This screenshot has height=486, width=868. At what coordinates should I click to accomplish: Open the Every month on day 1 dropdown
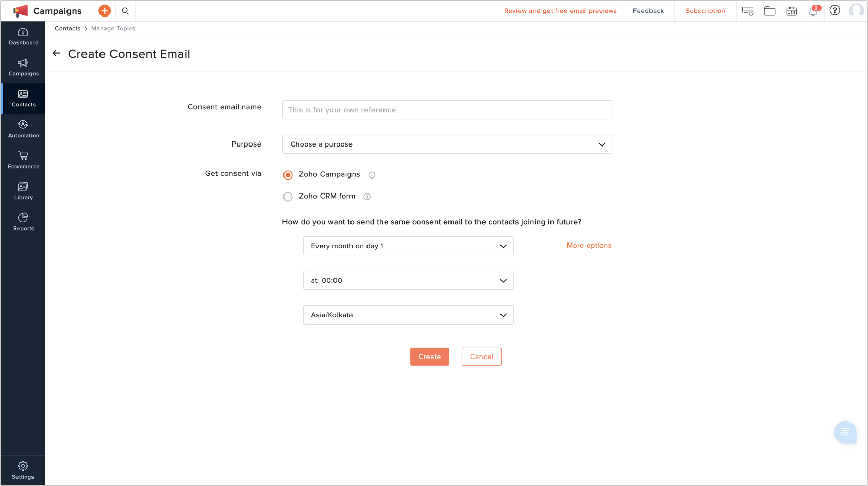(408, 246)
